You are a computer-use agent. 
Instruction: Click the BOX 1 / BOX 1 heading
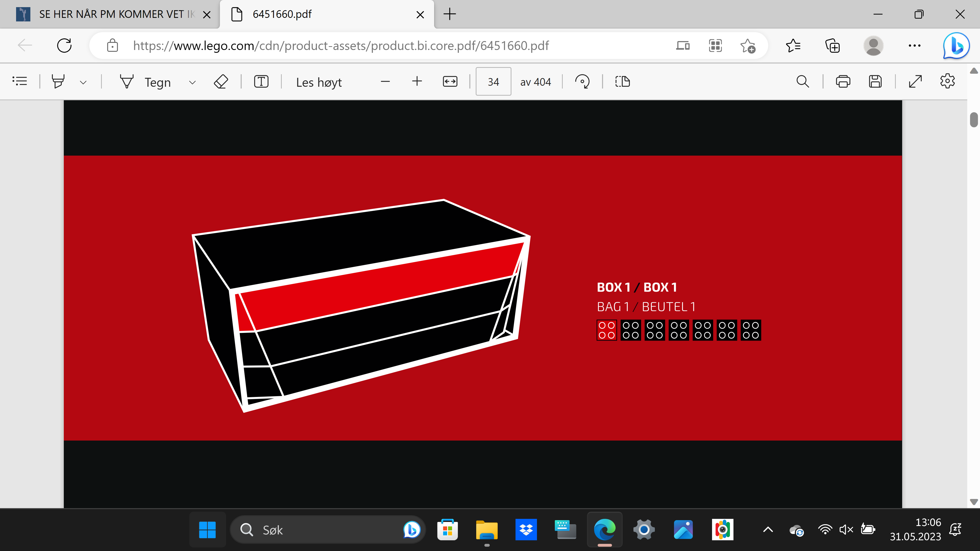click(x=637, y=287)
